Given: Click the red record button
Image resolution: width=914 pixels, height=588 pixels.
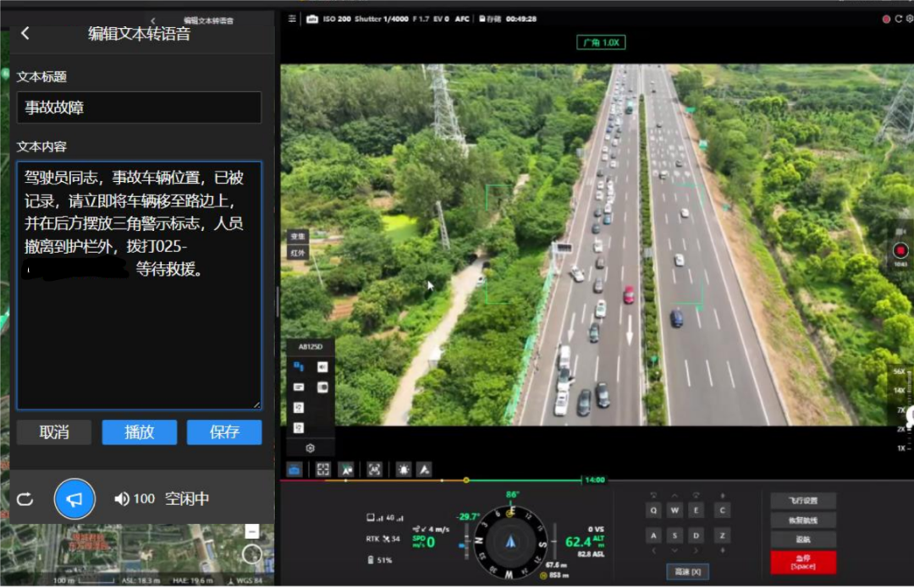Looking at the screenshot, I should coord(899,251).
